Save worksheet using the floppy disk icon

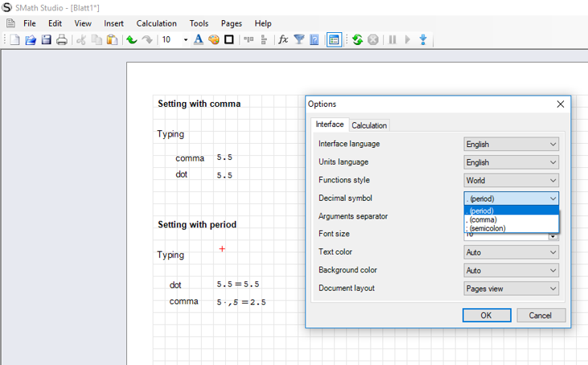pyautogui.click(x=46, y=39)
